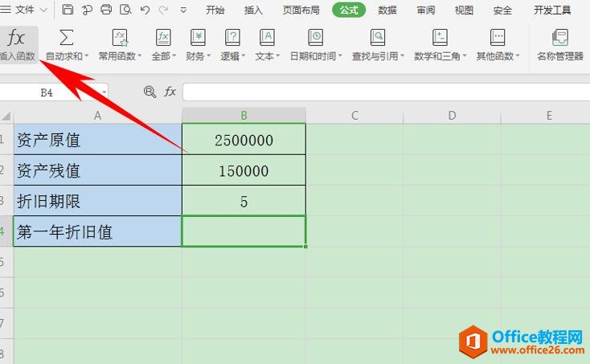Switch to the 视图 (View) tab
590x364 pixels.
tap(464, 10)
